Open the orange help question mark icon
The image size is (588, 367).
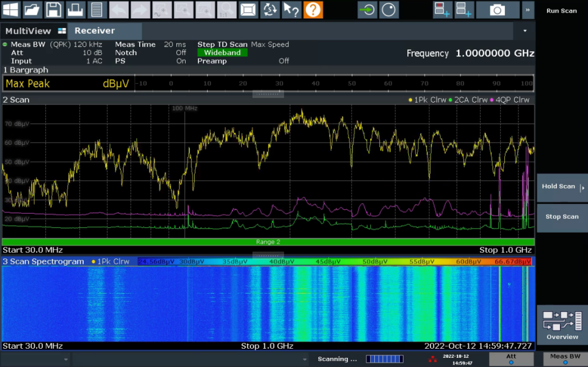[313, 9]
